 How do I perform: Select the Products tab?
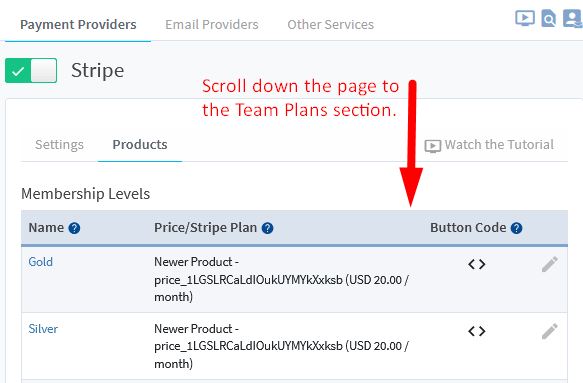coord(140,145)
